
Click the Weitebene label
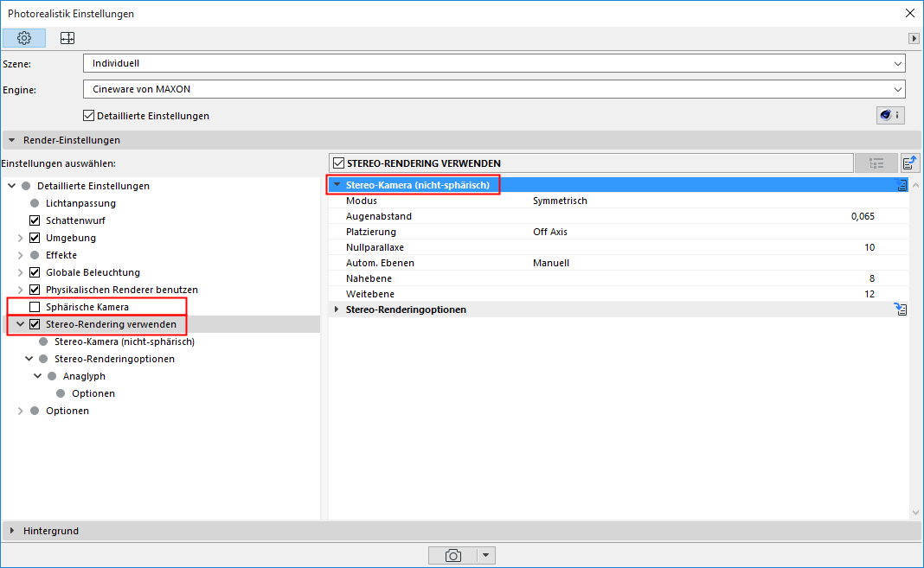click(370, 294)
